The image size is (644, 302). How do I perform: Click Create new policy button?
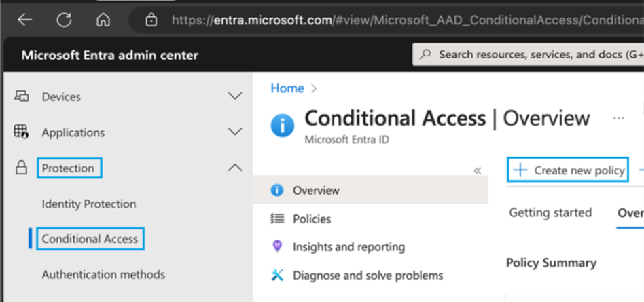click(569, 170)
